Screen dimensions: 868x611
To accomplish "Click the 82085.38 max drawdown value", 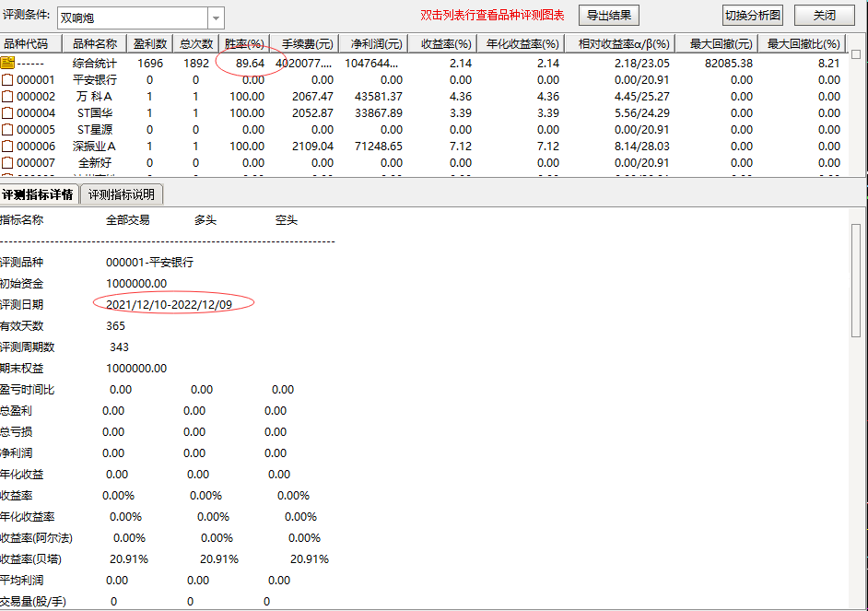I will coord(729,63).
